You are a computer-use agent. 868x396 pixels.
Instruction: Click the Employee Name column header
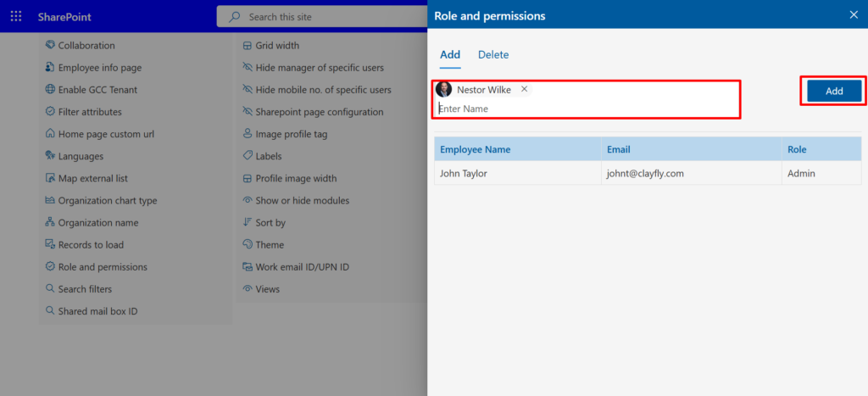518,149
